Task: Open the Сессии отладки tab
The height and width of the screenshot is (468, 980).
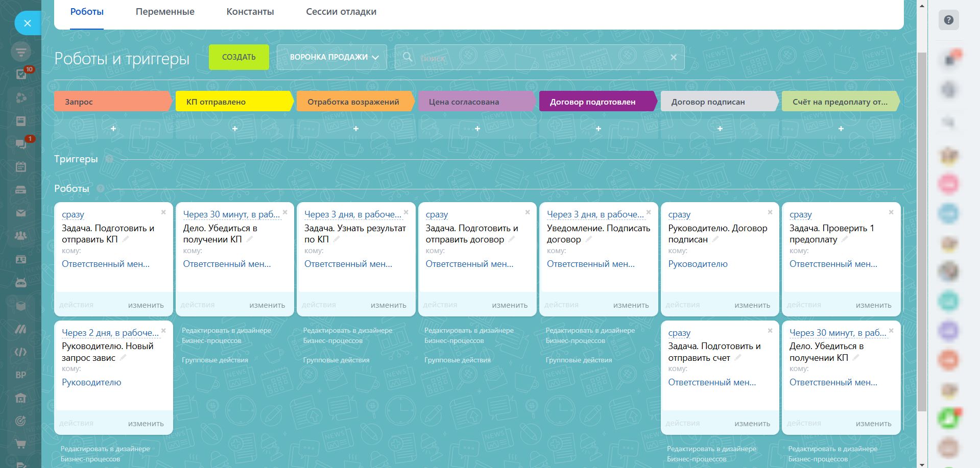Action: click(x=341, y=12)
